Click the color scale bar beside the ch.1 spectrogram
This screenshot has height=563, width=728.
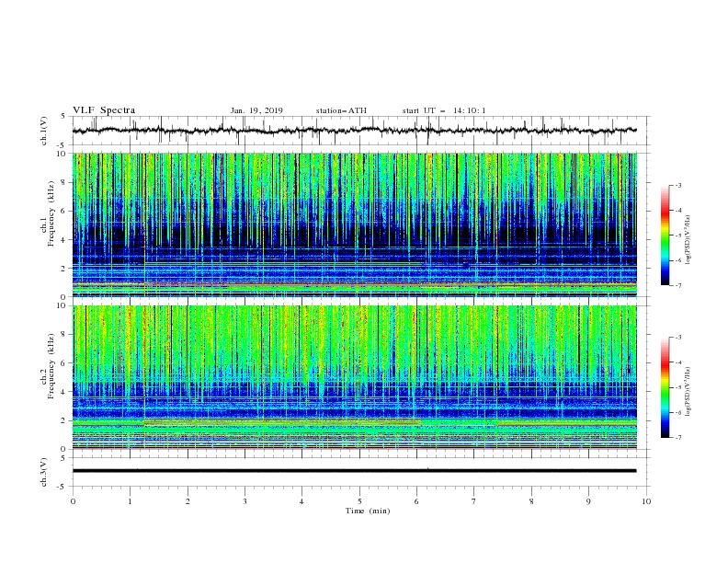tap(665, 236)
